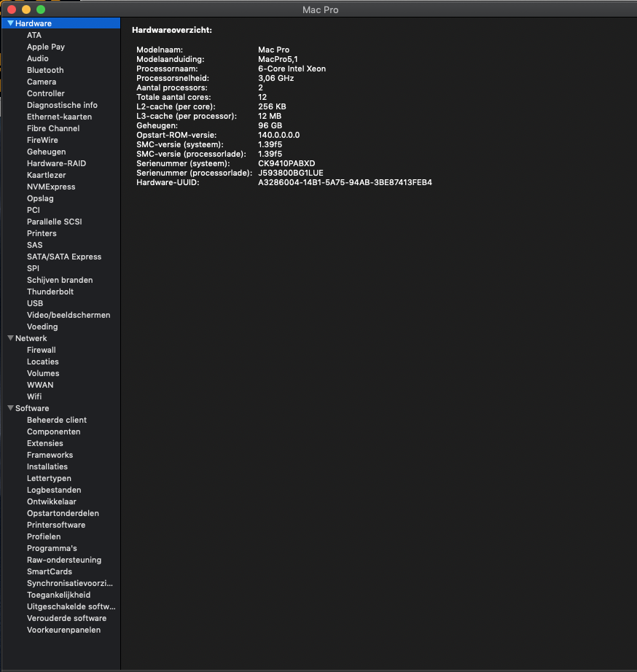This screenshot has width=637, height=672.
Task: Select the Software category
Action: tap(32, 408)
